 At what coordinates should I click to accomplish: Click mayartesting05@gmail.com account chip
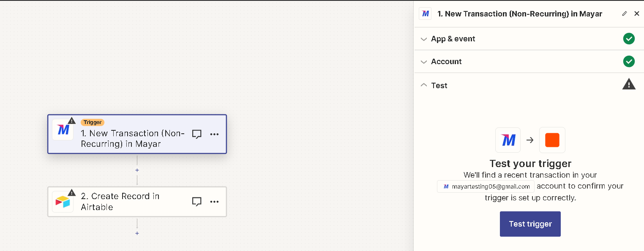click(486, 186)
